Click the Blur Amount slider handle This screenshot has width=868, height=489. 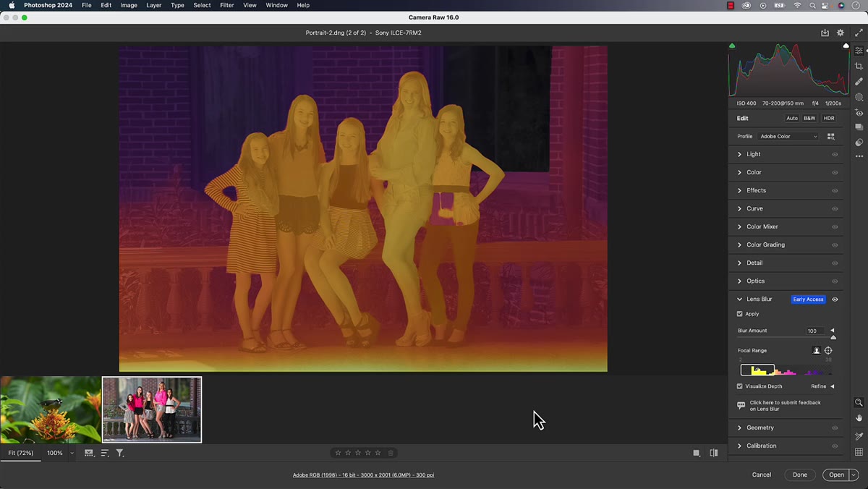pos(833,337)
